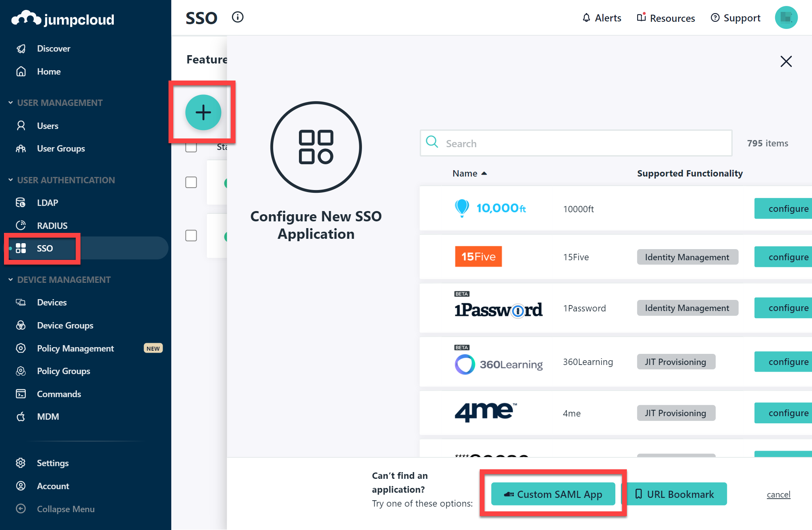Select the RADIUS menu item
The width and height of the screenshot is (812, 530).
(x=52, y=225)
